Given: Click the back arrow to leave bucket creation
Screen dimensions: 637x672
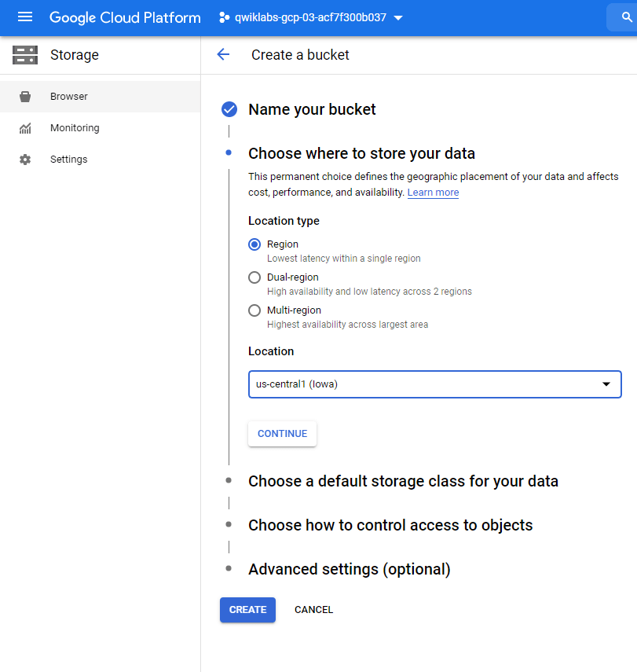Looking at the screenshot, I should (223, 54).
